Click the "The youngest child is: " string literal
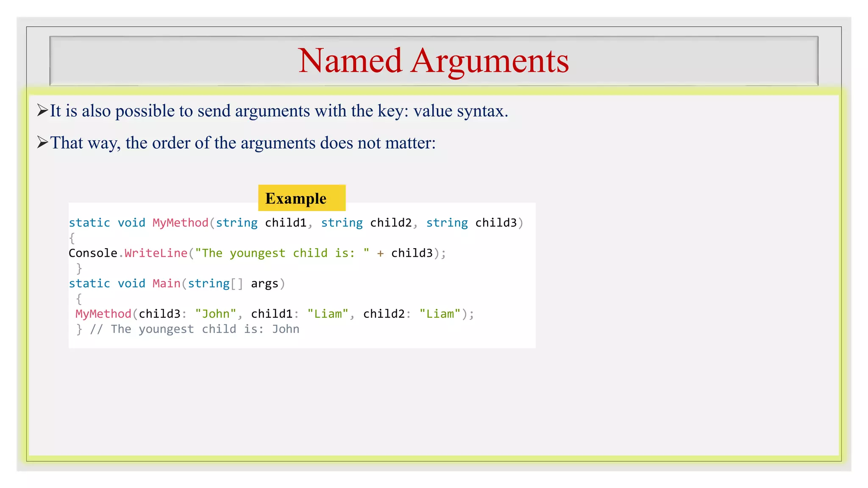The height and width of the screenshot is (488, 868). coord(282,253)
